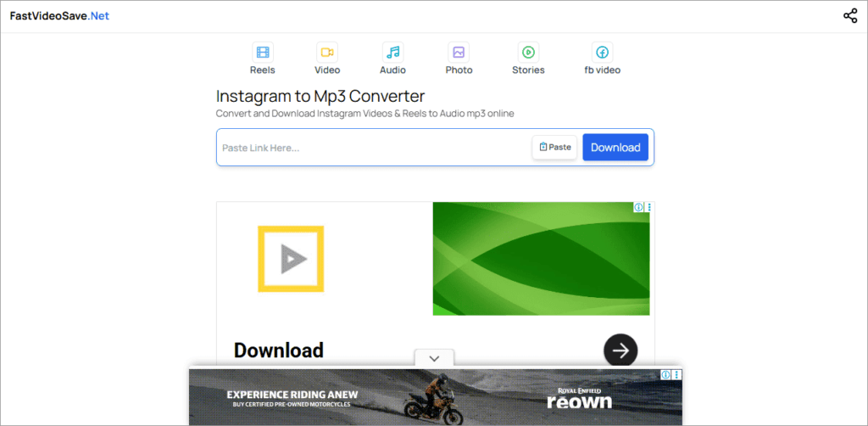
Task: Click the 'Convert and Download Instagram Videos' subtitle
Action: [x=364, y=114]
